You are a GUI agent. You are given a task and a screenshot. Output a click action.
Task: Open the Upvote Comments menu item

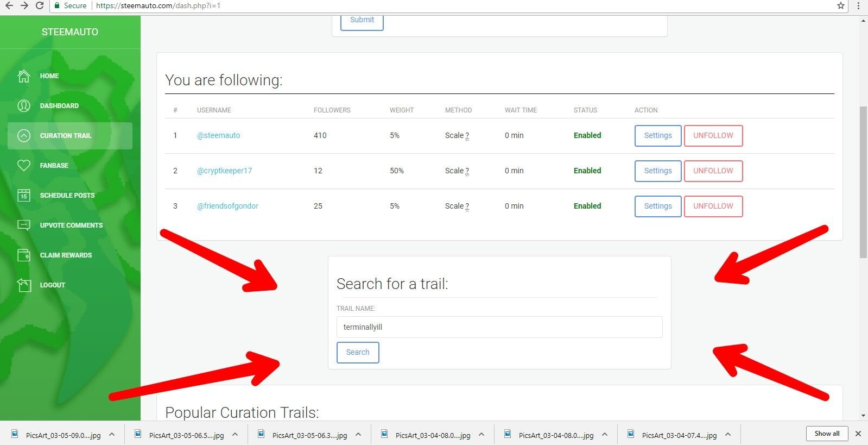tap(70, 225)
